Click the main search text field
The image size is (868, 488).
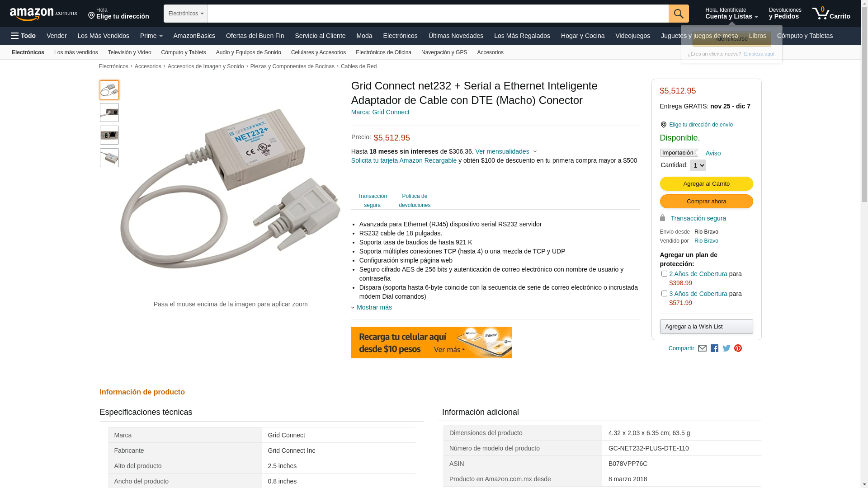point(438,14)
